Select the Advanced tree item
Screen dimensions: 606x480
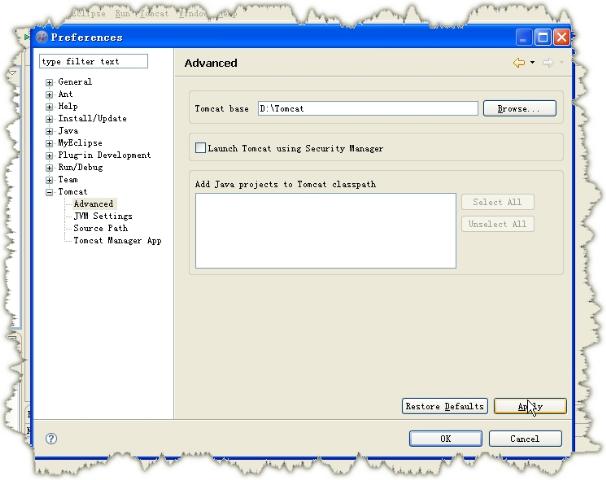tap(94, 204)
